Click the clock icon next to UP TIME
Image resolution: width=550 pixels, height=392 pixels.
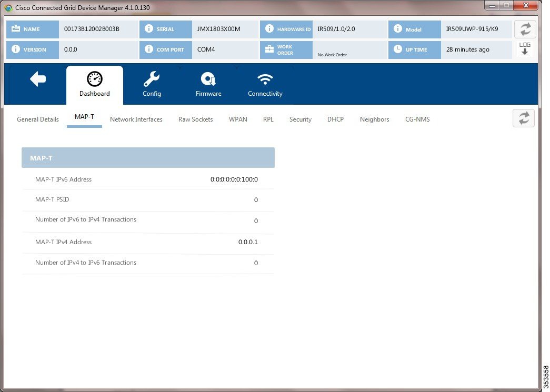coord(398,49)
